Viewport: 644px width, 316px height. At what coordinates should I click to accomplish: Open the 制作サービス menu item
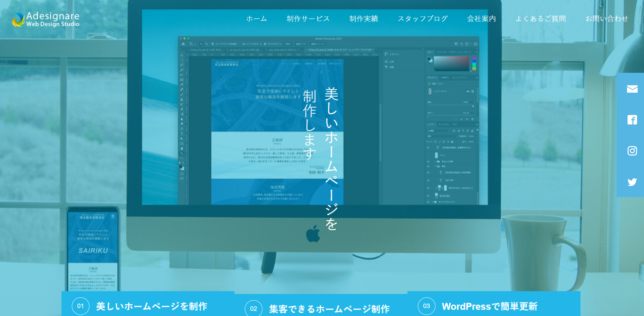coord(308,19)
